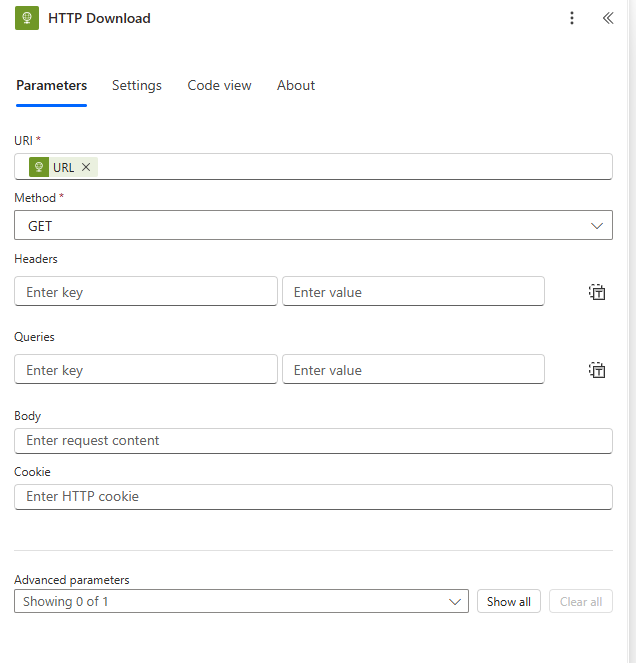Focus the Headers Enter value field

click(413, 291)
